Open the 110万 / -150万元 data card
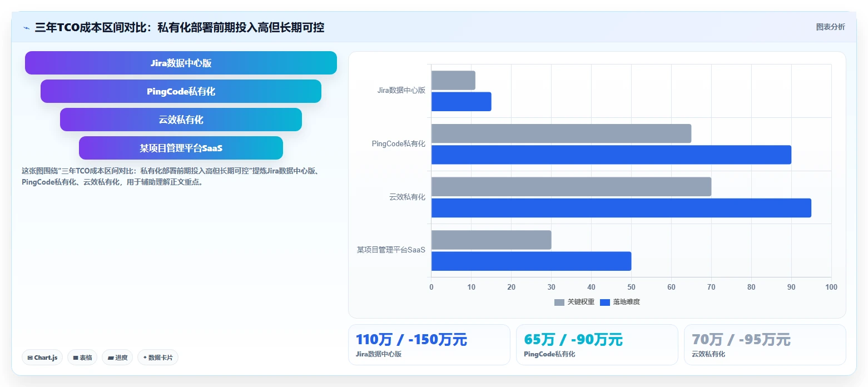This screenshot has height=387, width=868. tap(429, 345)
